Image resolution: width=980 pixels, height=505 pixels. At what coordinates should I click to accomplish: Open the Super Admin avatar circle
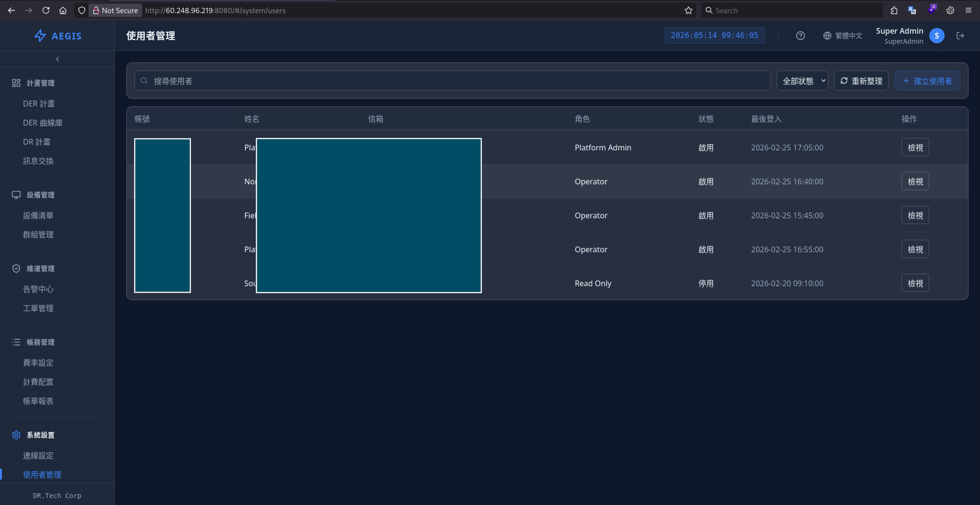click(x=937, y=36)
